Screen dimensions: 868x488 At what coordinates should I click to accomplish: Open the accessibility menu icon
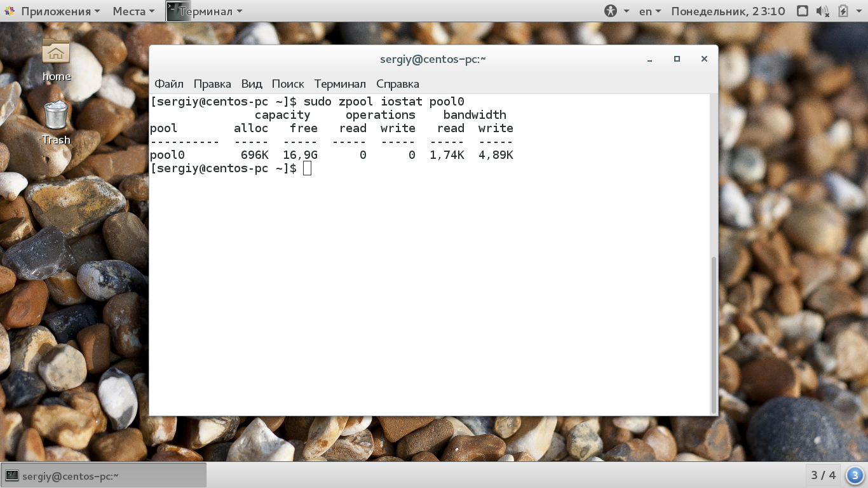pos(611,11)
